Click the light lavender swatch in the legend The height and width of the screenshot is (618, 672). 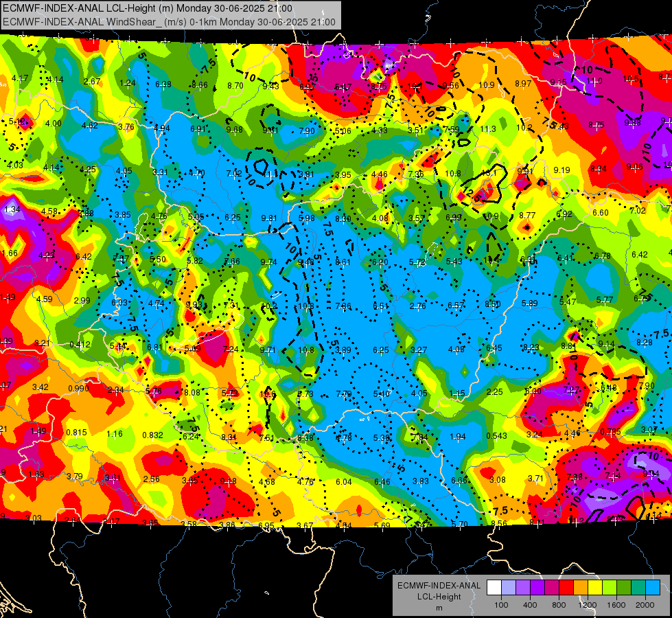509,588
